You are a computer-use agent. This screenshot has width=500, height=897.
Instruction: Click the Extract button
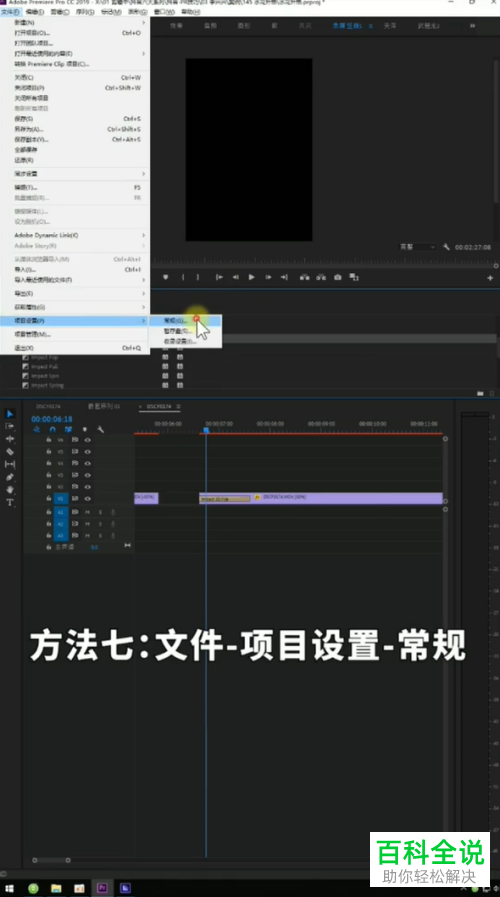pos(321,277)
